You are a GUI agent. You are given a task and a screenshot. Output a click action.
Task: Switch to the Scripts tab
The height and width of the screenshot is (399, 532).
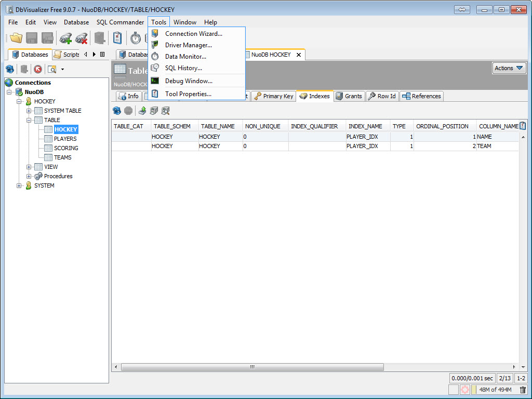coord(66,54)
